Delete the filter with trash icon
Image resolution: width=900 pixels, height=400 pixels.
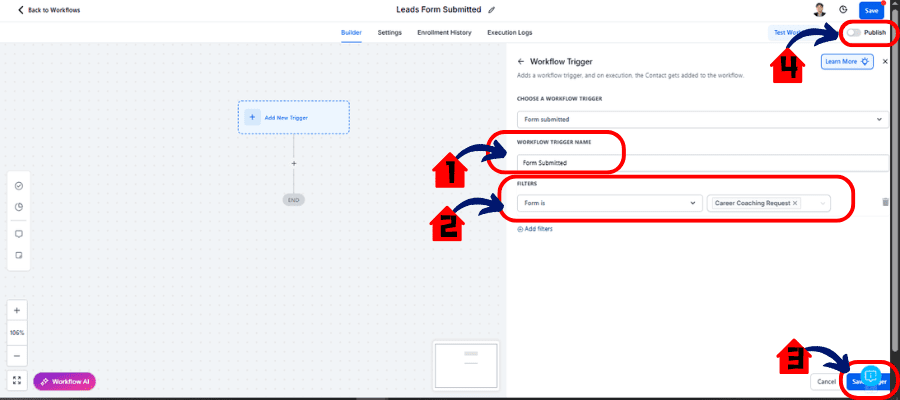click(885, 202)
